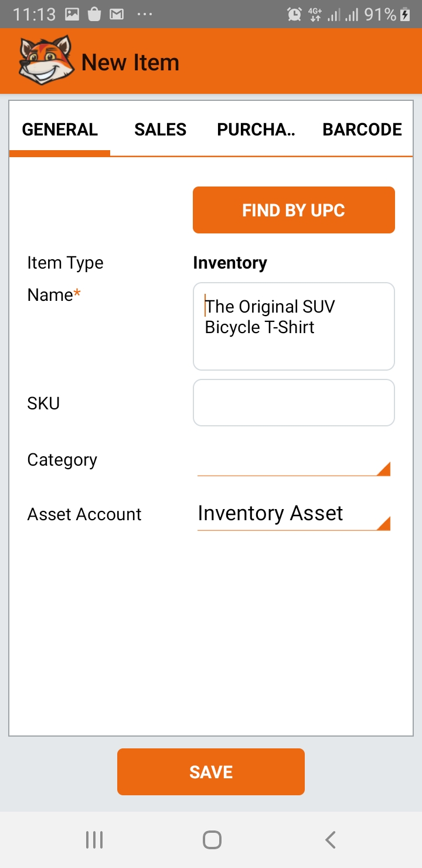Tap the fox mascot logo
422x868 pixels.
coord(46,61)
